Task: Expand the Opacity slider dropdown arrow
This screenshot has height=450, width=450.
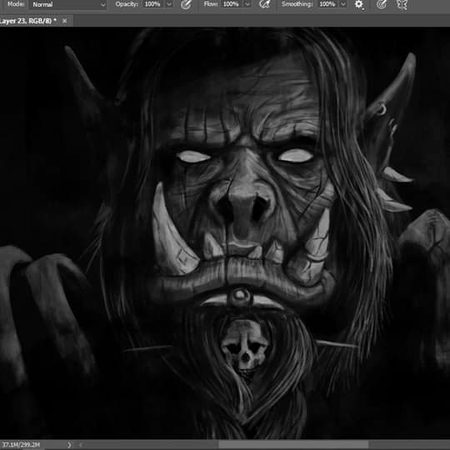Action: [x=169, y=5]
